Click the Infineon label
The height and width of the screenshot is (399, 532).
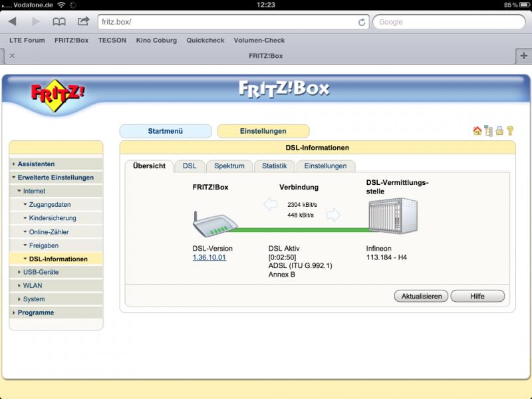point(378,249)
